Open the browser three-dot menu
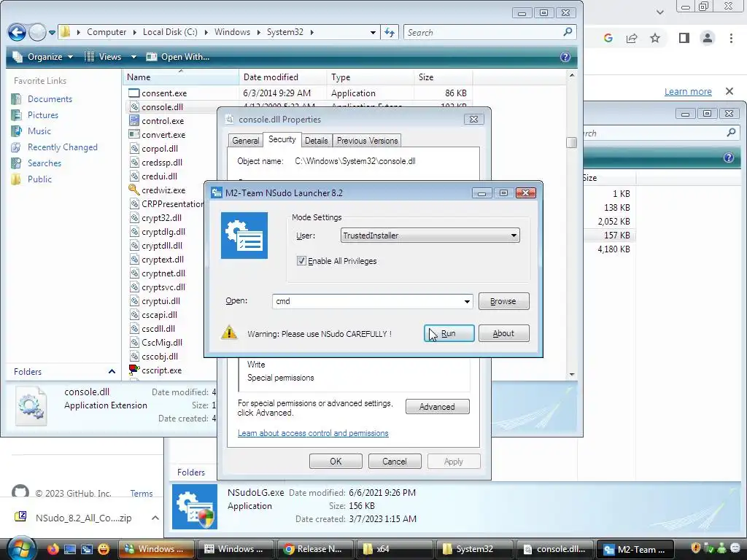Image resolution: width=747 pixels, height=560 pixels. [731, 38]
